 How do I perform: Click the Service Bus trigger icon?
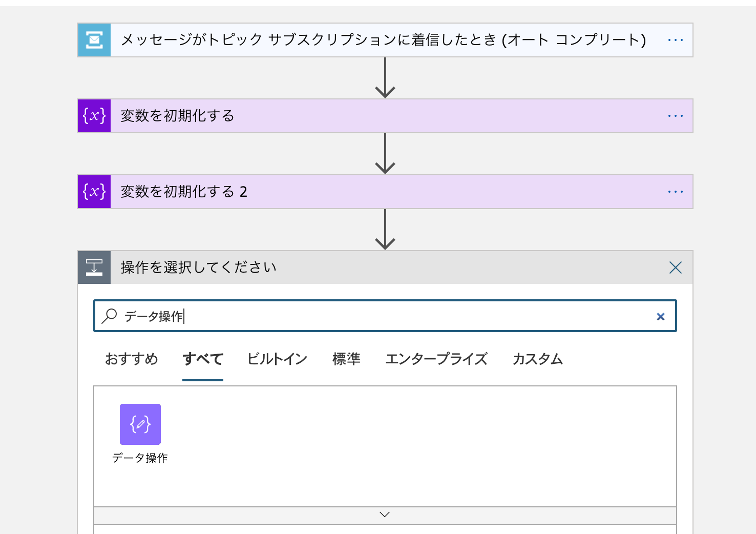pyautogui.click(x=94, y=40)
